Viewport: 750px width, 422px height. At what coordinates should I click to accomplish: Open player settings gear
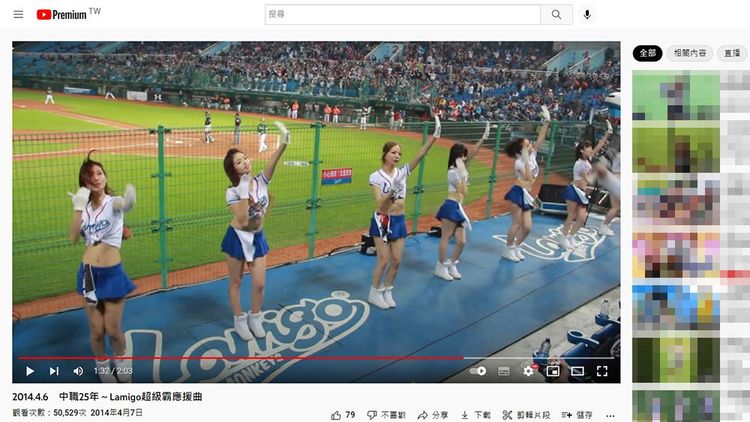click(528, 371)
